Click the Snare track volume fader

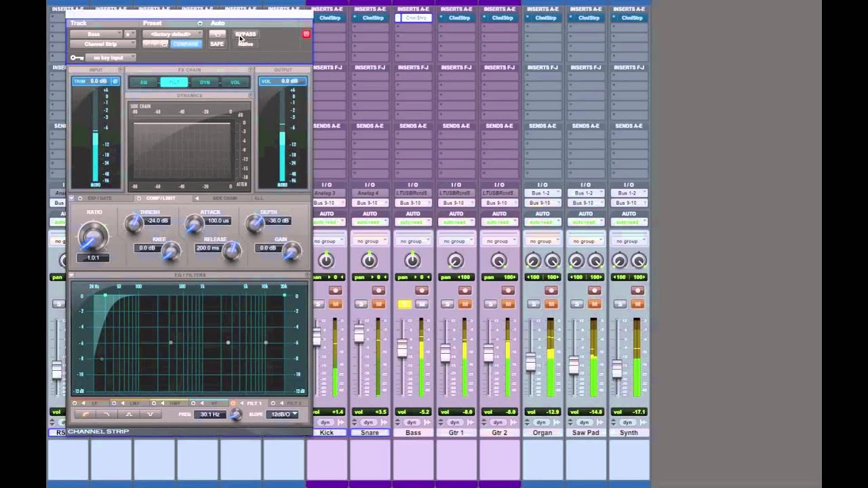359,333
